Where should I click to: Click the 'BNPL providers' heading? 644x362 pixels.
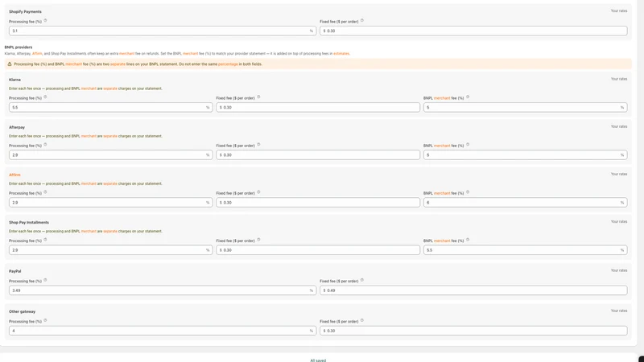19,47
